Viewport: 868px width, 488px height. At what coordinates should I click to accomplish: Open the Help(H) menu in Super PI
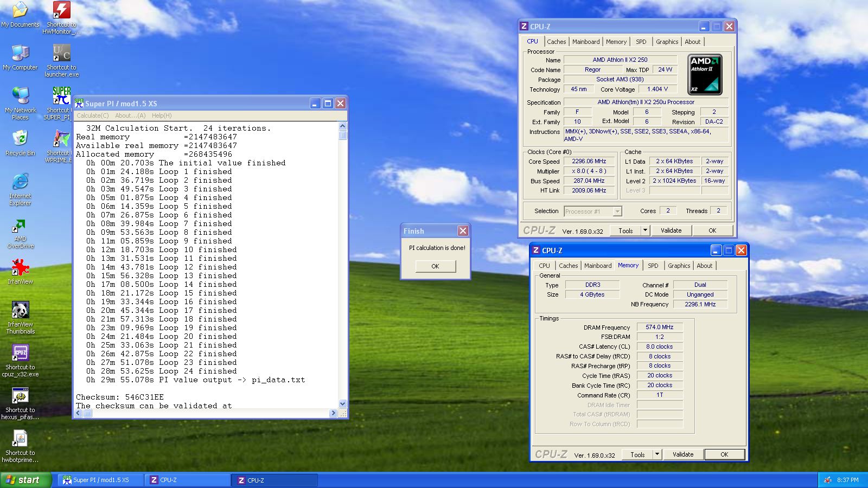(162, 115)
